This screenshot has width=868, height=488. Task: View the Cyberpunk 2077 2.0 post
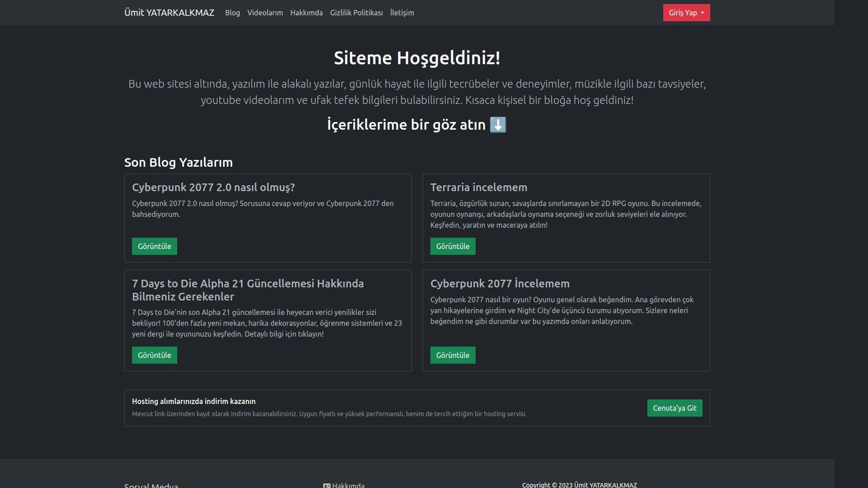154,246
